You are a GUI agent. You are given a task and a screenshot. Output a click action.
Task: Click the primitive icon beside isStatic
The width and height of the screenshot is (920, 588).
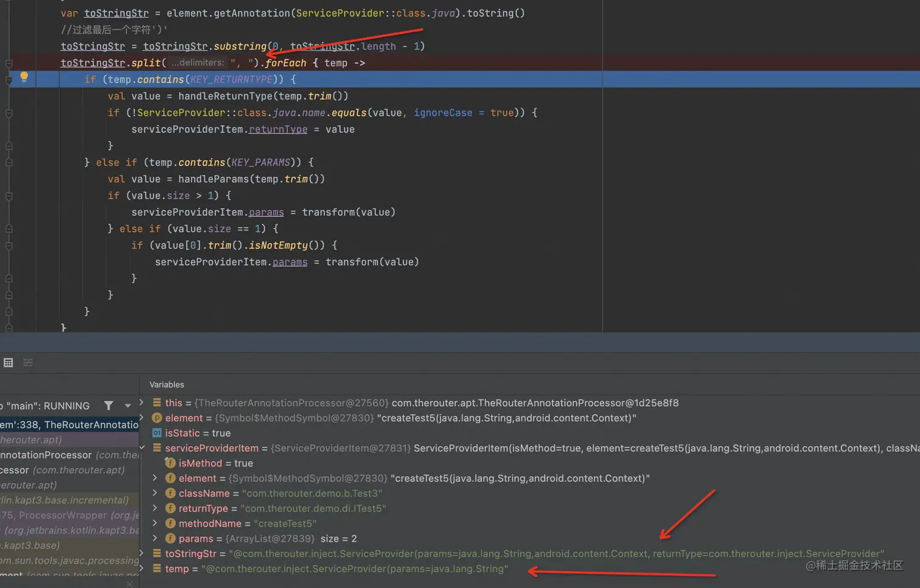pos(157,433)
